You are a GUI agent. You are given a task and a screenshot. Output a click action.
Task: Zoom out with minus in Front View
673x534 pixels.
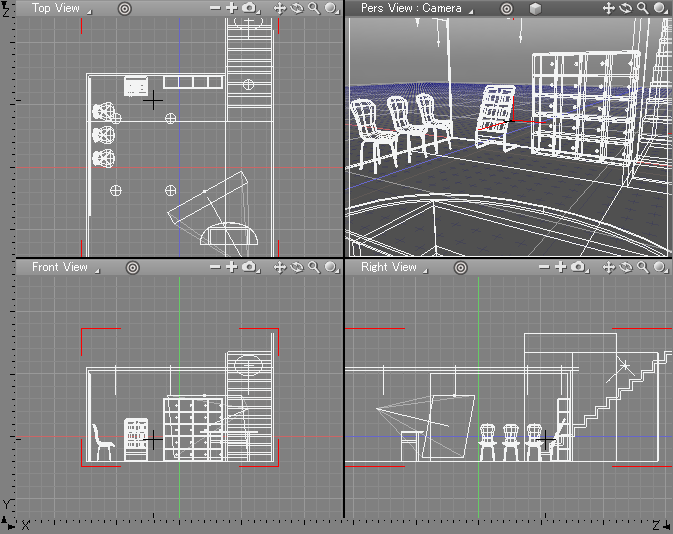(x=215, y=267)
